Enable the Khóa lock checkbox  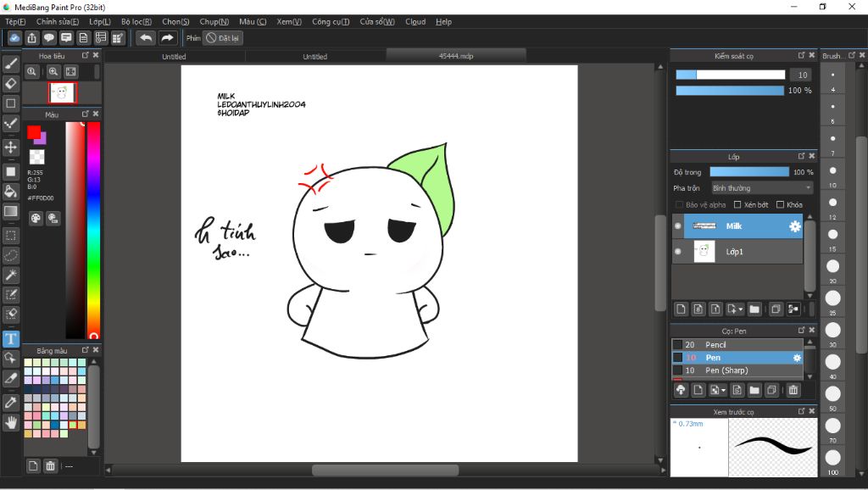tap(781, 205)
